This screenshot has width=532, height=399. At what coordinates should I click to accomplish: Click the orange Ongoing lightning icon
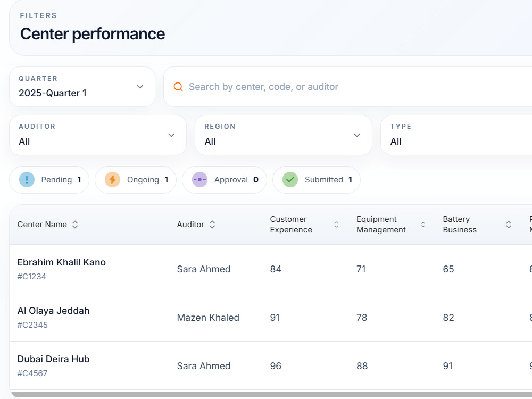click(x=112, y=180)
